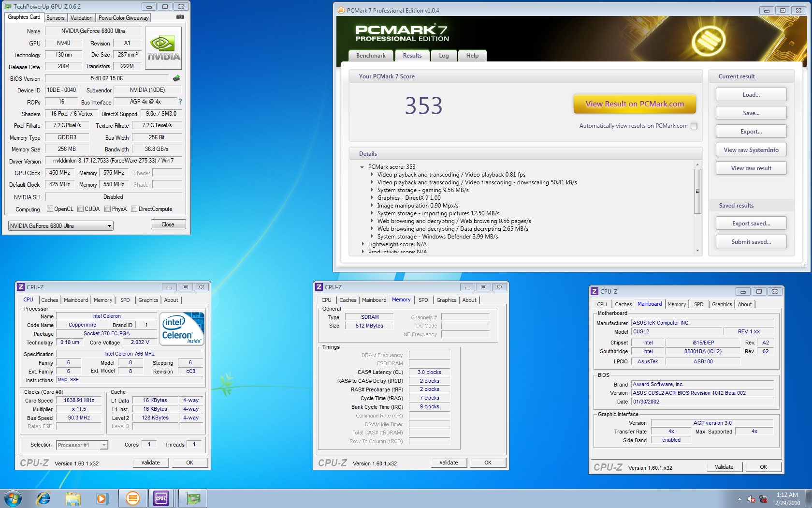Click the GPU-Z Name field value

pyautogui.click(x=93, y=31)
